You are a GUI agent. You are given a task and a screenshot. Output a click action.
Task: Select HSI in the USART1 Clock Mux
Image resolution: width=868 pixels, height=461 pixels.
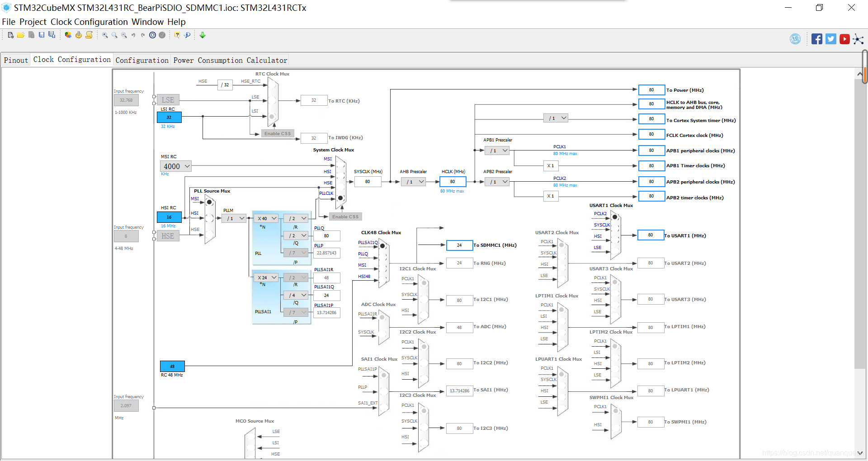point(615,240)
